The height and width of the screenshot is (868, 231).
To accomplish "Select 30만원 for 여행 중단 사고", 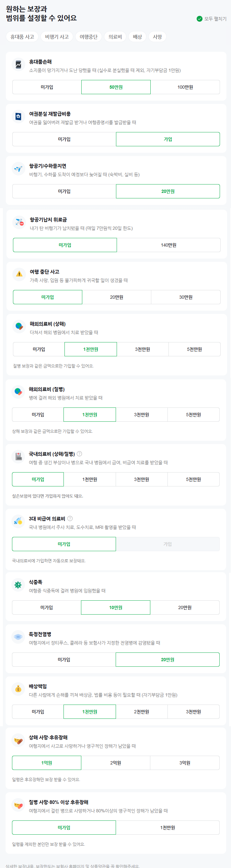I will click(186, 297).
